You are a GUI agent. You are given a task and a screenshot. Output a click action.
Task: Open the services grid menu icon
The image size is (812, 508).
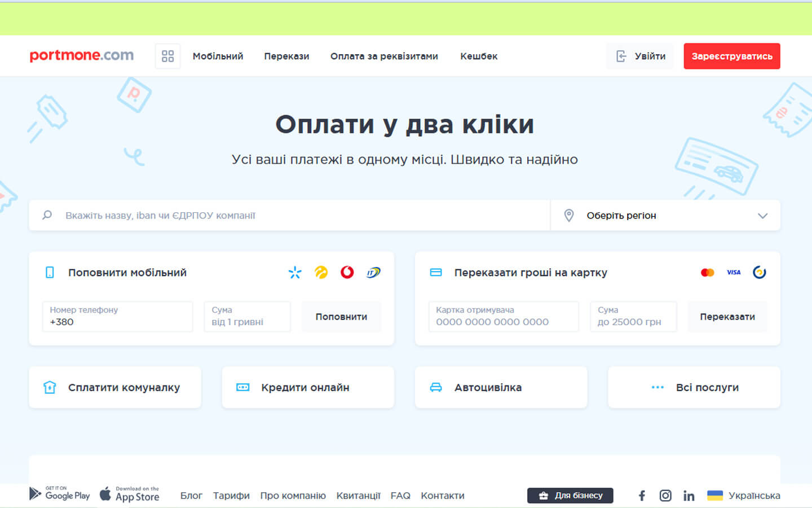(x=167, y=56)
